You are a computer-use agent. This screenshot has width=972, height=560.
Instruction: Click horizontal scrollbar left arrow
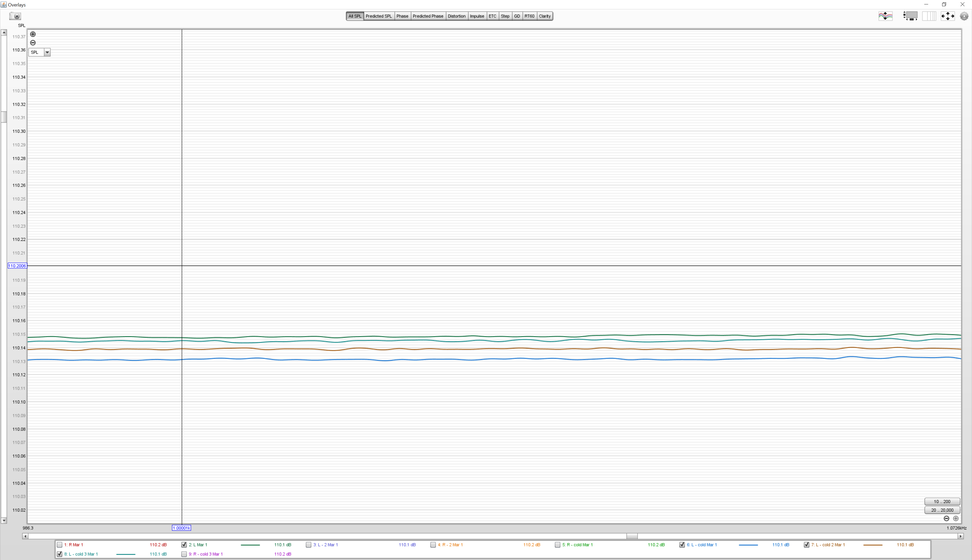click(25, 536)
